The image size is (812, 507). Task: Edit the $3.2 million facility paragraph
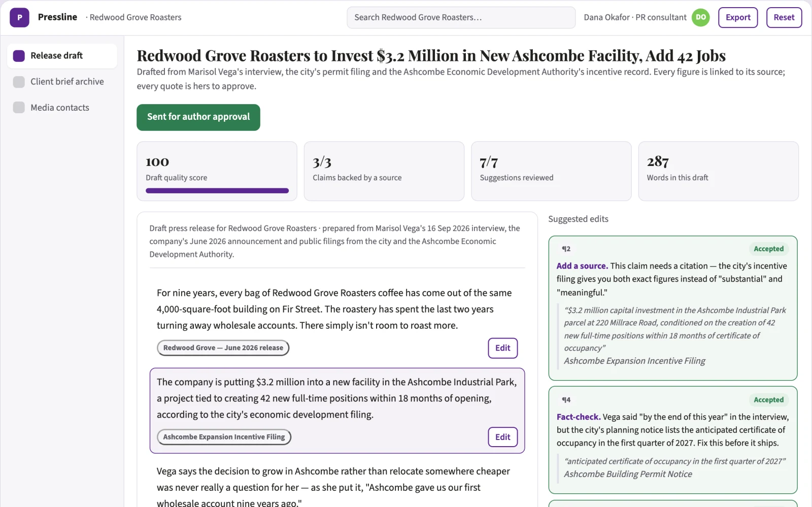click(x=502, y=437)
